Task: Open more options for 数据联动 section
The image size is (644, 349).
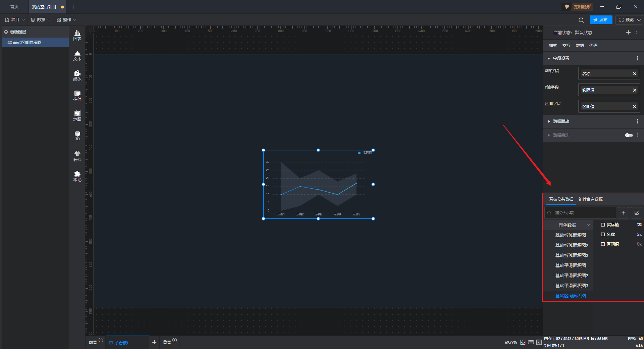Action: [637, 121]
